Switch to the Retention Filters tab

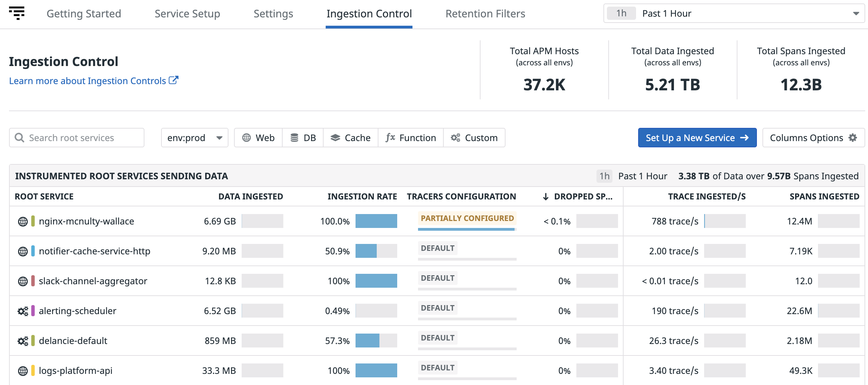pos(485,14)
